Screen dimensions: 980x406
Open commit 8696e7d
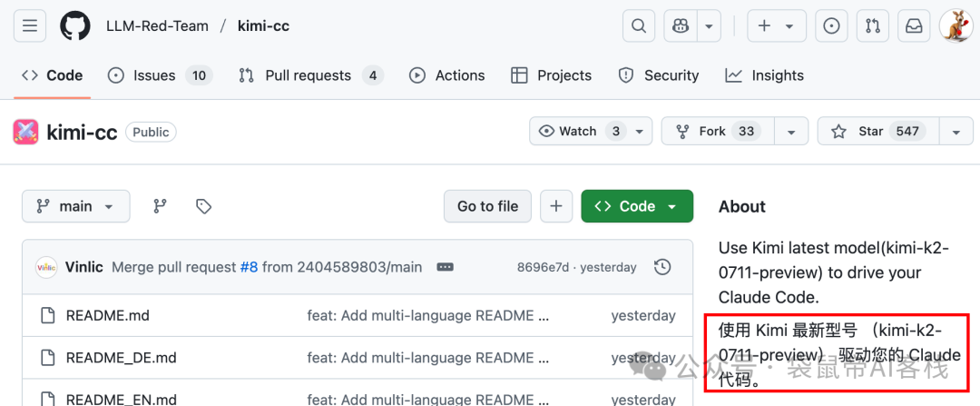pos(543,268)
